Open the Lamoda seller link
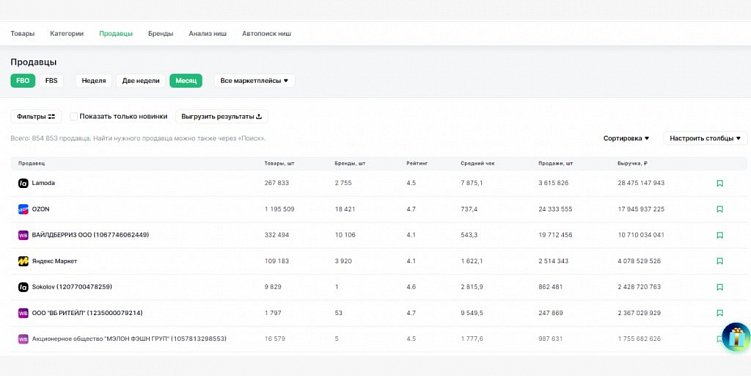 pos(43,183)
